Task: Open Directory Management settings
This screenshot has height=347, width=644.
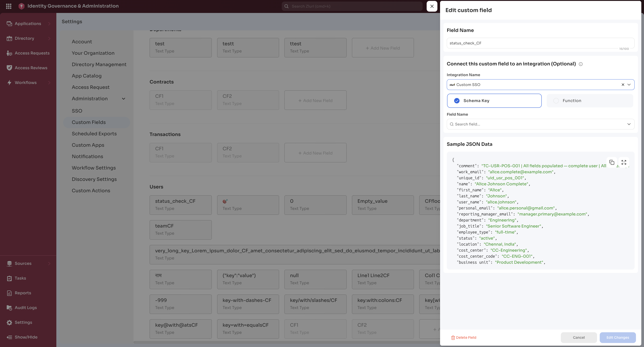Action: pyautogui.click(x=99, y=64)
